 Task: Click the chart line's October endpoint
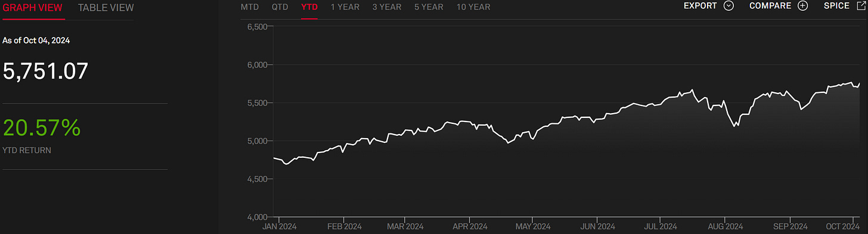click(x=859, y=83)
